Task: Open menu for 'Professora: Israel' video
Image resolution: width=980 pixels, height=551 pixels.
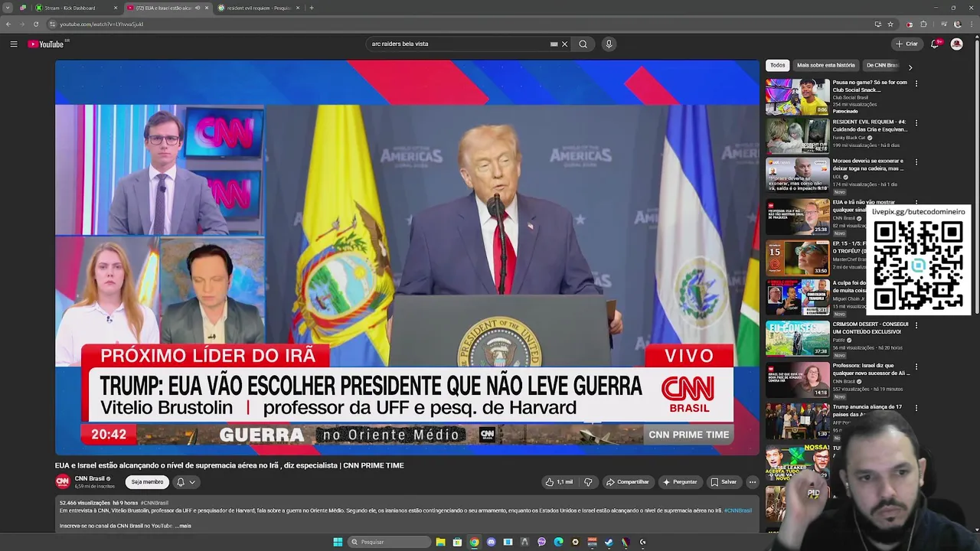Action: (916, 367)
